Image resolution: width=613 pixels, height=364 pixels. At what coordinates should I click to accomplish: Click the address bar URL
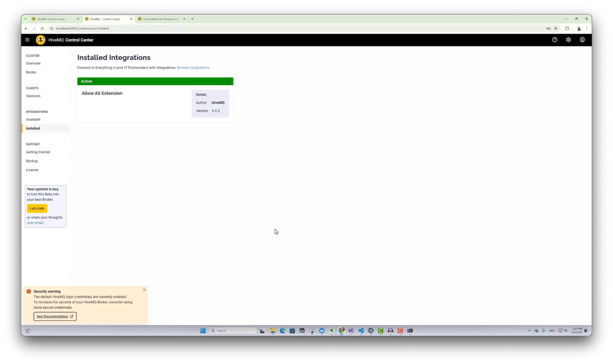pos(82,29)
